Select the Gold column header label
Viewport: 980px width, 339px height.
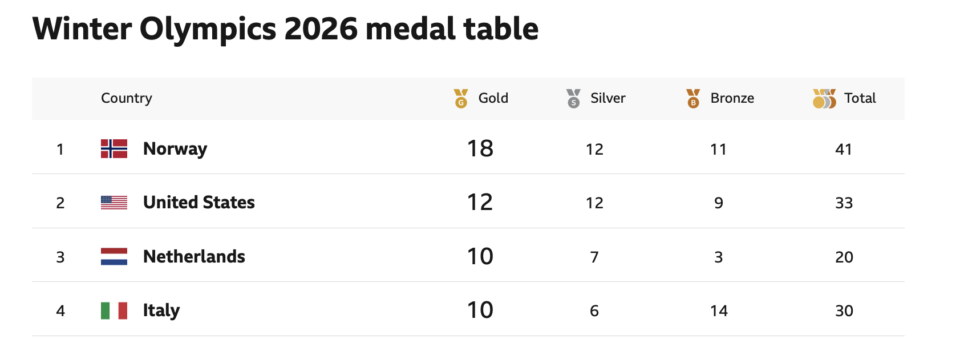coord(493,98)
